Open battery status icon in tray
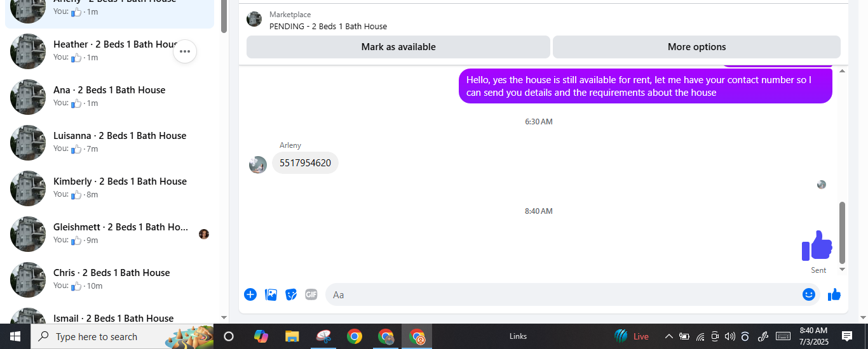868x349 pixels. click(x=684, y=336)
